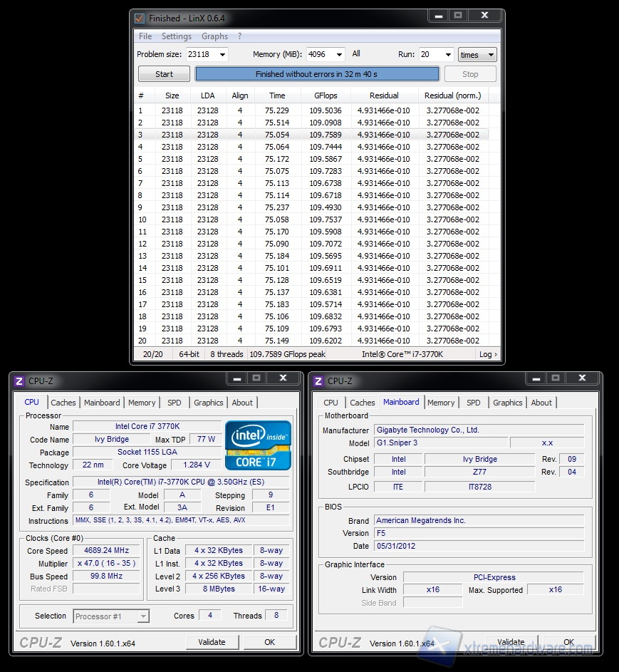The image size is (619, 672).
Task: Click Validate in the left CPU-Z window
Action: tap(212, 642)
